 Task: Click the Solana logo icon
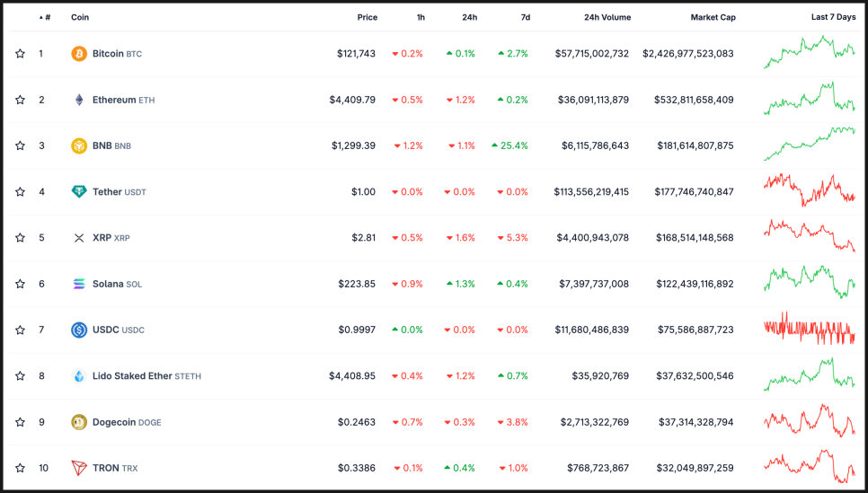click(x=79, y=284)
